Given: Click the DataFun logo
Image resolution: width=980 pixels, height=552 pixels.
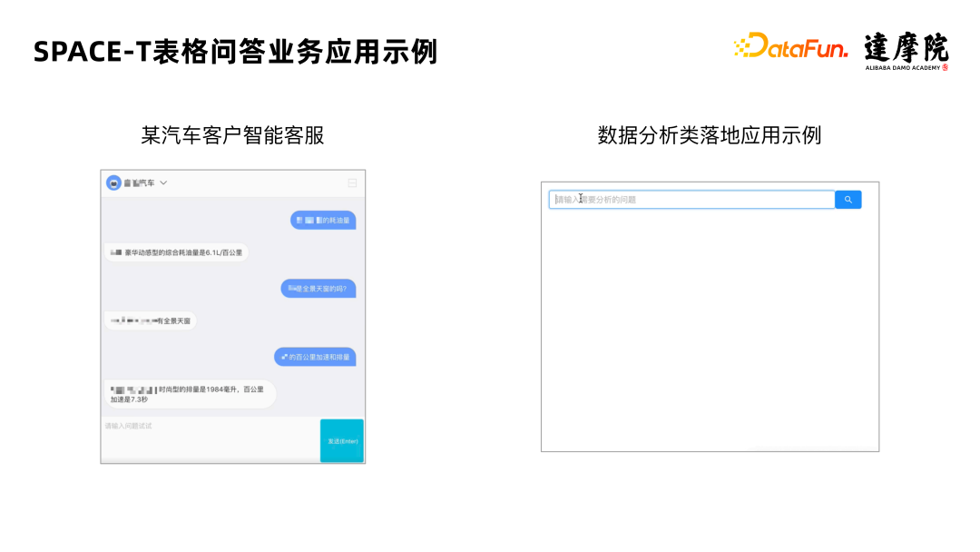Looking at the screenshot, I should pos(790,46).
